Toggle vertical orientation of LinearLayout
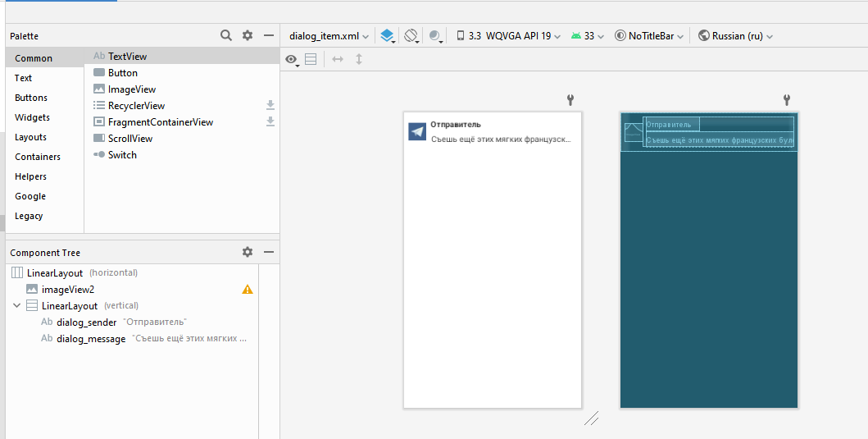The height and width of the screenshot is (439, 868). (x=311, y=59)
